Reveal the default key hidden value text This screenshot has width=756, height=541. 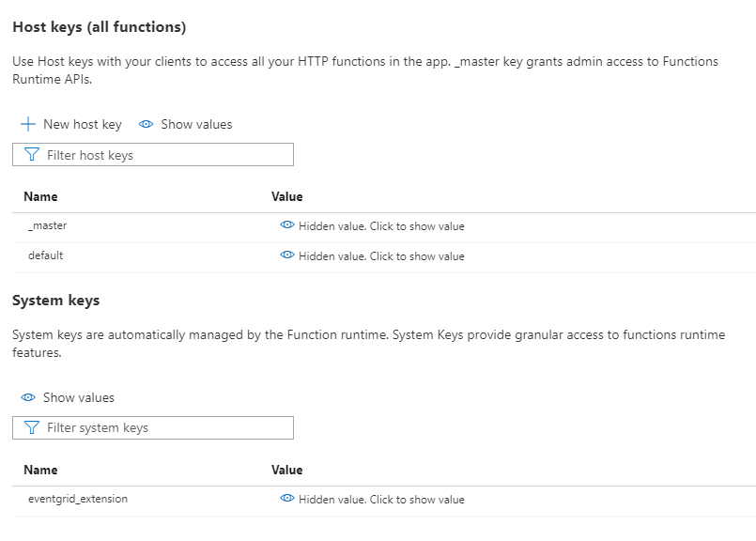381,256
